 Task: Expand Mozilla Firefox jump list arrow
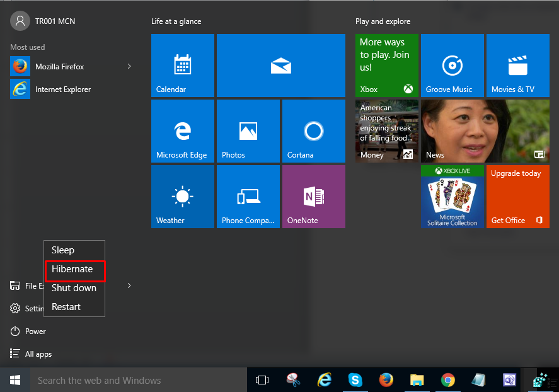point(129,66)
